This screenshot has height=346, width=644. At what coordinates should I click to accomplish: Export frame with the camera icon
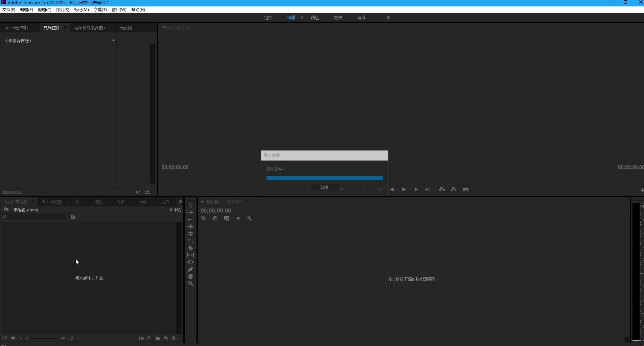(466, 190)
